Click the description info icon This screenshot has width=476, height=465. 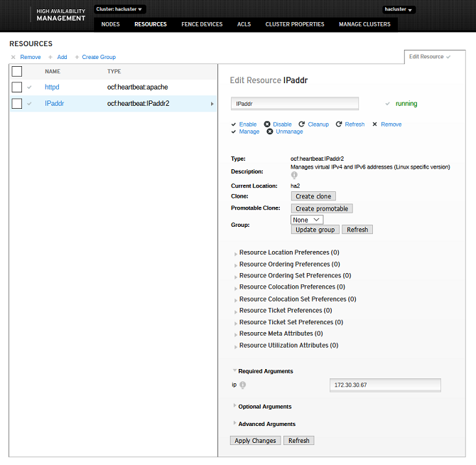pos(294,175)
